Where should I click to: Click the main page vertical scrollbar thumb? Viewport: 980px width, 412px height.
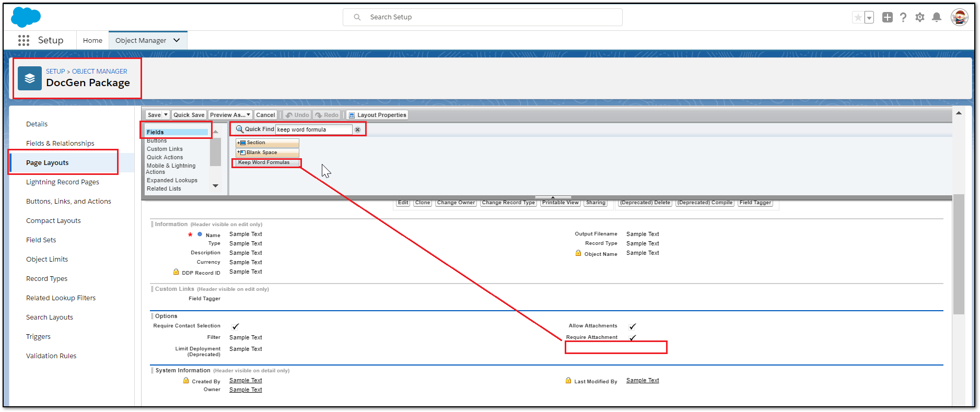959,254
